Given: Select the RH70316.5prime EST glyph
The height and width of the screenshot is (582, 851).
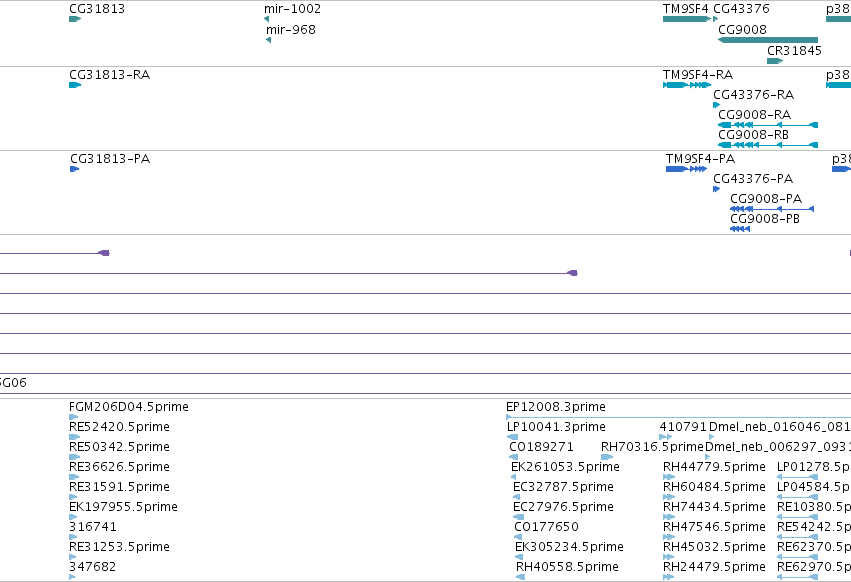Looking at the screenshot, I should click(x=607, y=457).
